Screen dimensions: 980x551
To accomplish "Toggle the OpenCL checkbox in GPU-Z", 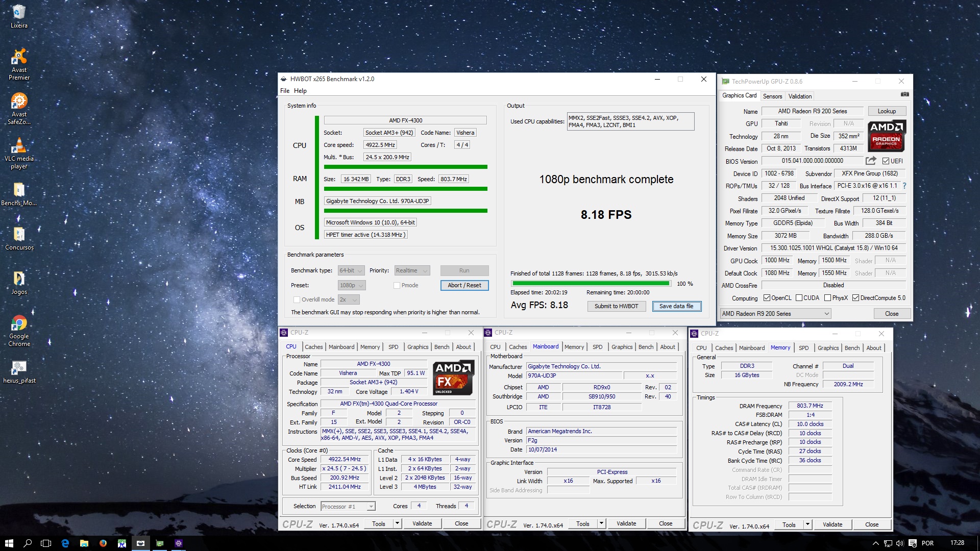I will (x=767, y=298).
